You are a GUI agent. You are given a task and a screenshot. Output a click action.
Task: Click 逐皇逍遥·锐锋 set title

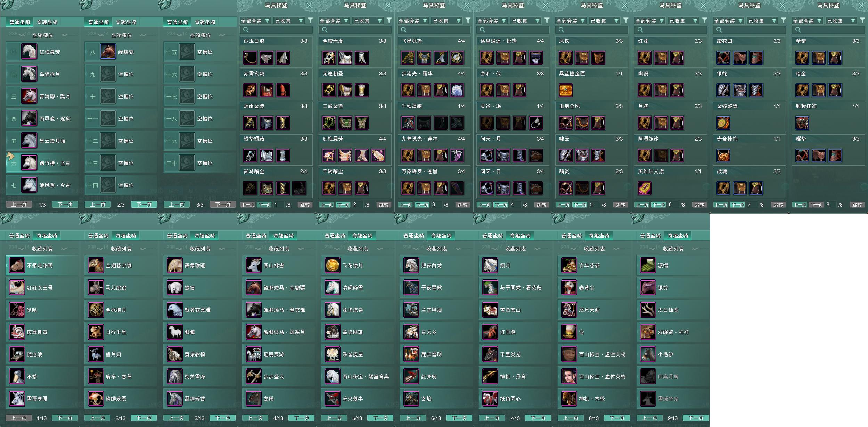[498, 41]
